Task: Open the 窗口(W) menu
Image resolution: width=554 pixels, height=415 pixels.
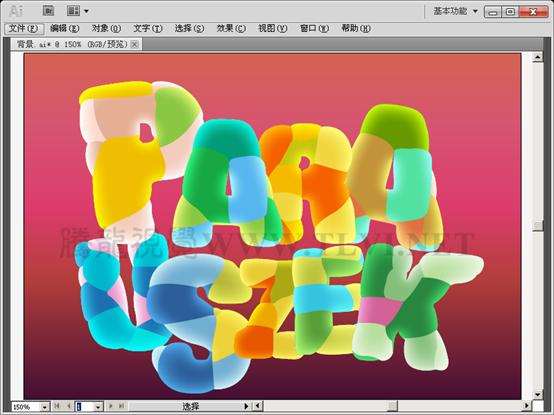Action: click(x=314, y=29)
